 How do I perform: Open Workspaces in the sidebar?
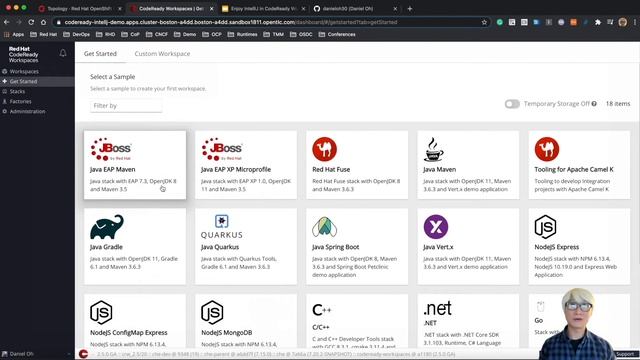pyautogui.click(x=24, y=71)
